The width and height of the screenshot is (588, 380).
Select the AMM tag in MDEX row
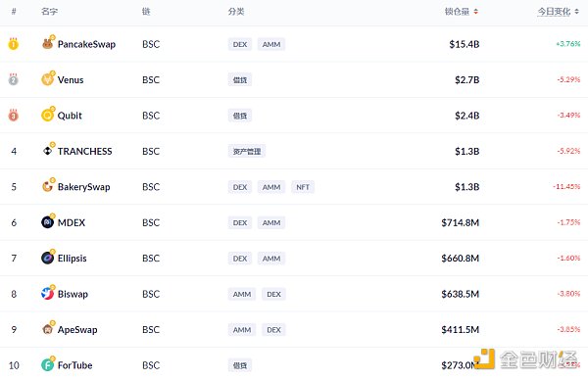coord(271,222)
